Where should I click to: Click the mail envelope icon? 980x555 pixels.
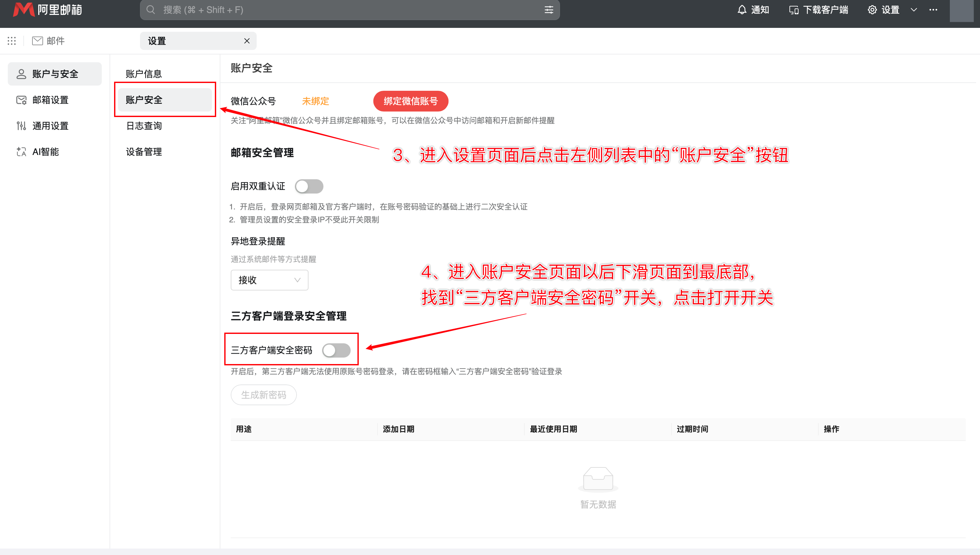pyautogui.click(x=37, y=41)
